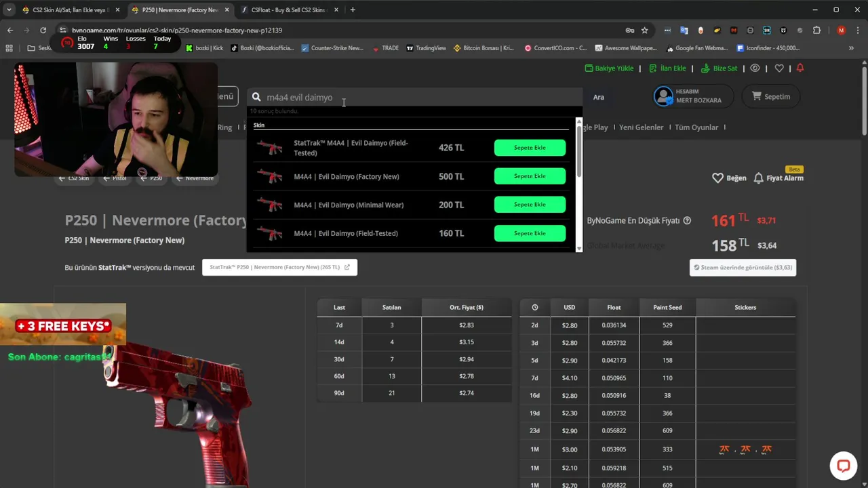The height and width of the screenshot is (488, 868).
Task: Click float value 0.036134
Action: [x=614, y=325]
